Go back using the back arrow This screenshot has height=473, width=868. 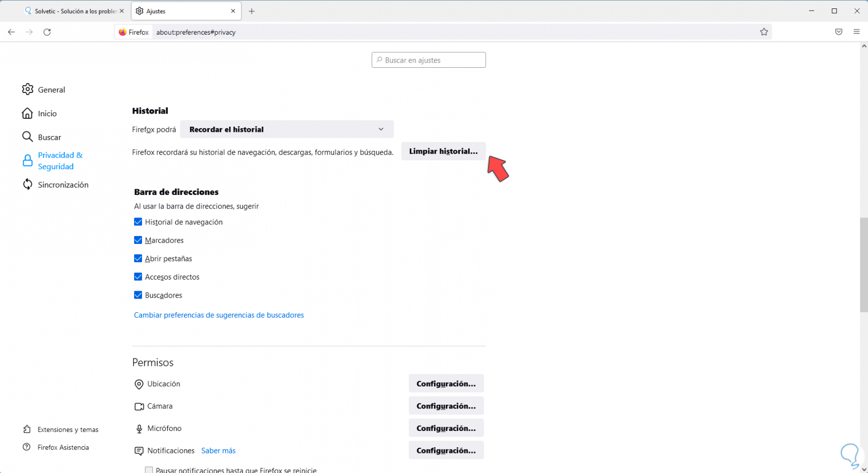click(x=11, y=32)
